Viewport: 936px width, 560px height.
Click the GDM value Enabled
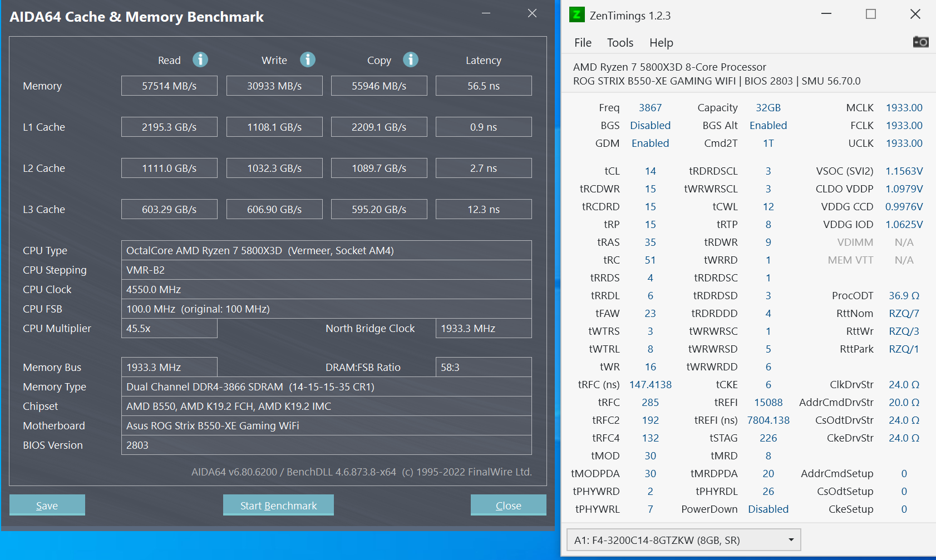tap(650, 143)
